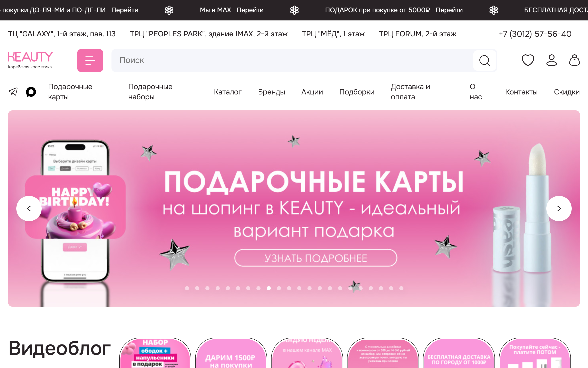Follow Перейти link next to ДО-ЛЯ-МИ и ПО-ДЕ-ЛИ
This screenshot has width=588, height=368.
[x=125, y=10]
